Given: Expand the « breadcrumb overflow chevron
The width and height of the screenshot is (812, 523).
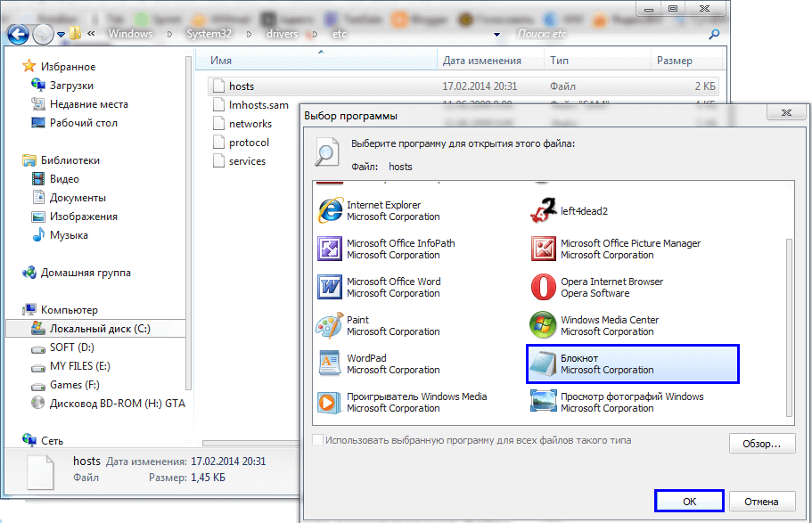Looking at the screenshot, I should point(91,34).
